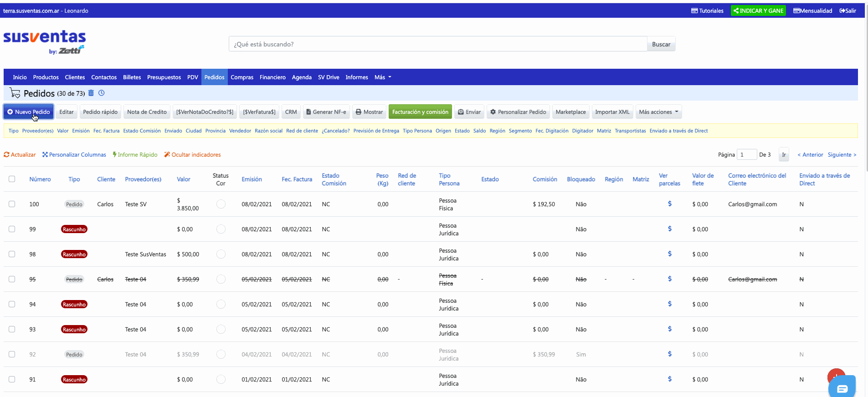The image size is (868, 397).
Task: Open Tutoriales in top bar
Action: pos(707,10)
